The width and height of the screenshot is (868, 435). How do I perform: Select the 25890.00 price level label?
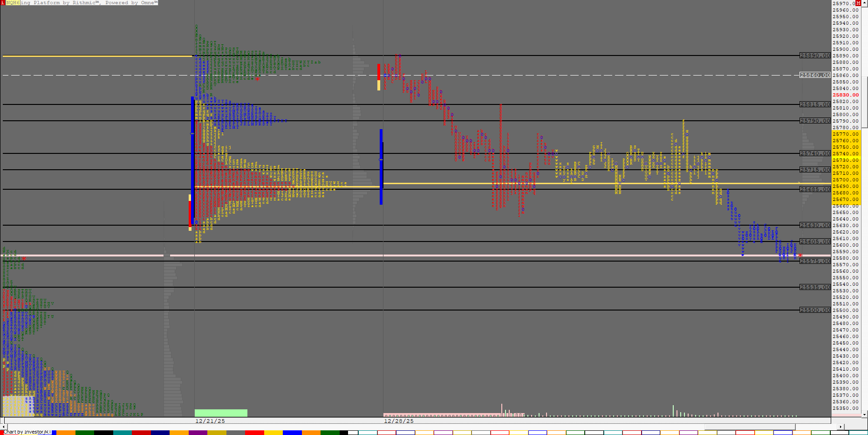pyautogui.click(x=815, y=55)
